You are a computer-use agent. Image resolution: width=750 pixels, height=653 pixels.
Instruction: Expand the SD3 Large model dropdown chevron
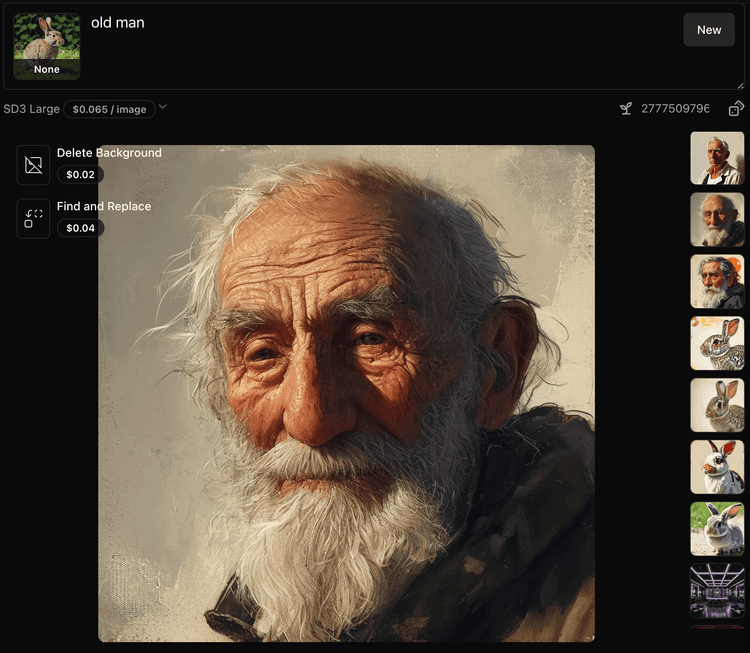(163, 108)
